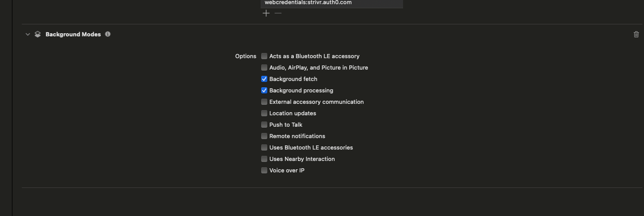The width and height of the screenshot is (644, 216).
Task: Disable Background processing checkbox
Action: tap(264, 90)
